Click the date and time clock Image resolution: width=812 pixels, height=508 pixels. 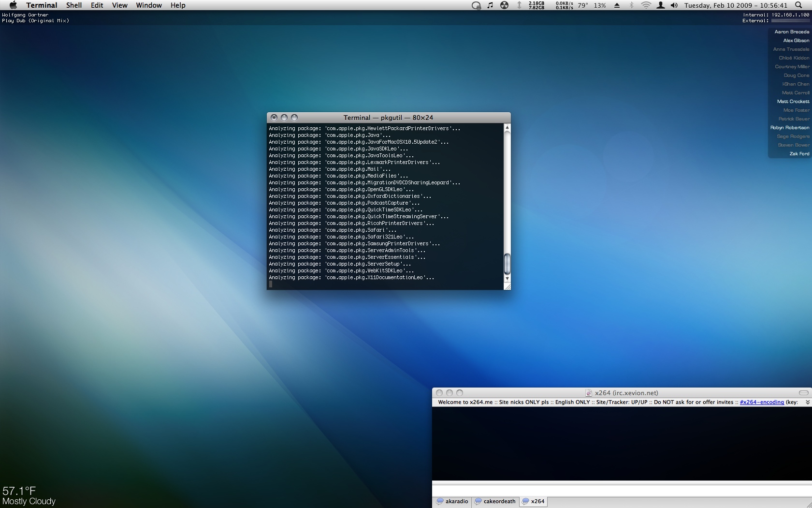[x=736, y=5]
